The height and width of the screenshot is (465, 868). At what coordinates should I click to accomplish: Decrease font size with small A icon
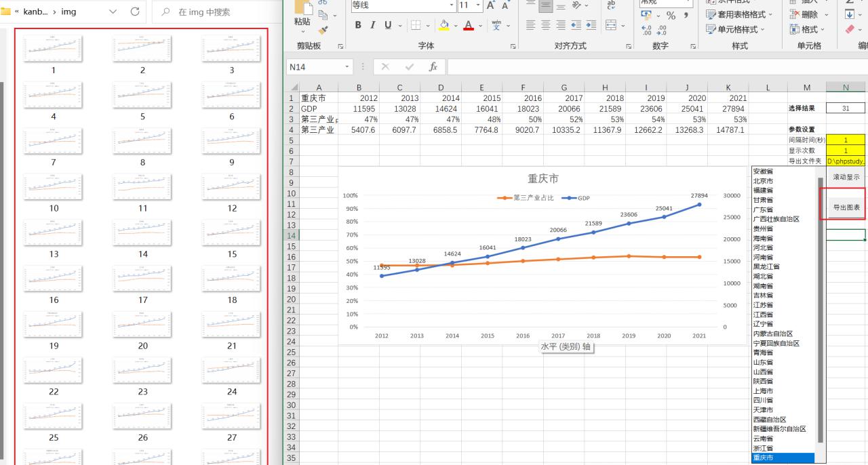pos(505,5)
